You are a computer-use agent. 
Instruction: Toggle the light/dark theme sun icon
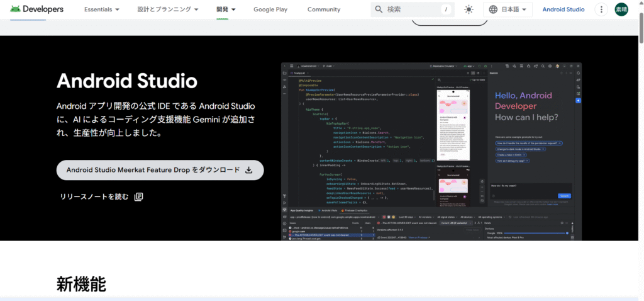click(469, 9)
